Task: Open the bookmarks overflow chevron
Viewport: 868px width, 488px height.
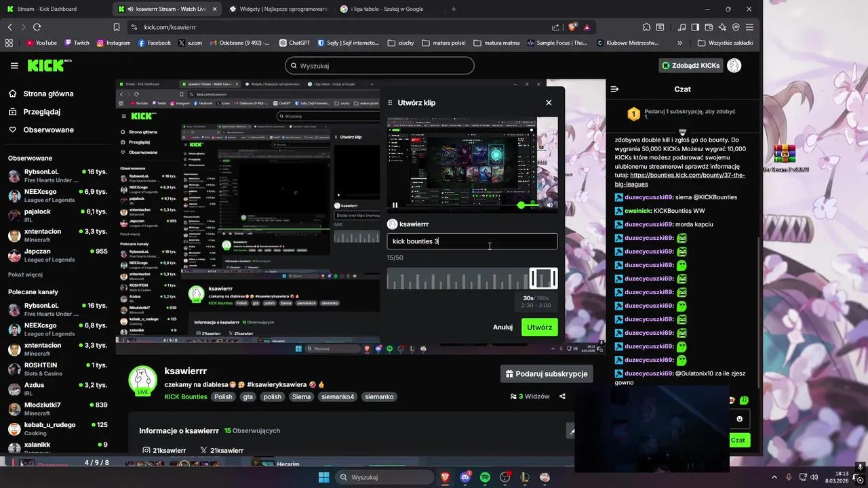Action: 679,43
